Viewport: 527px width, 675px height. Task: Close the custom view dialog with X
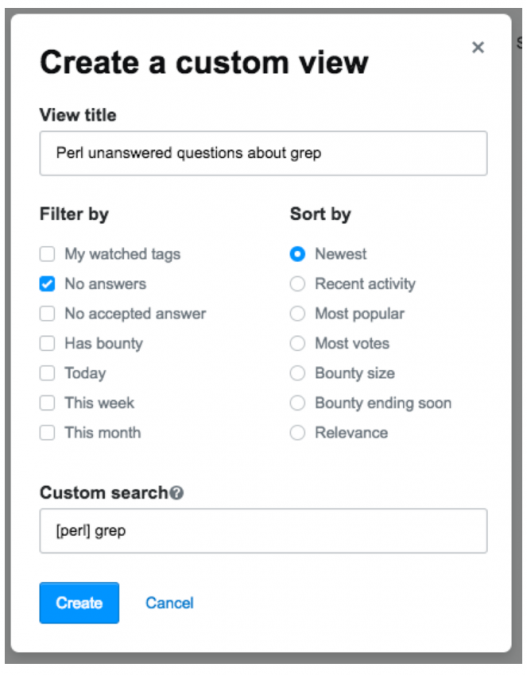coord(478,47)
